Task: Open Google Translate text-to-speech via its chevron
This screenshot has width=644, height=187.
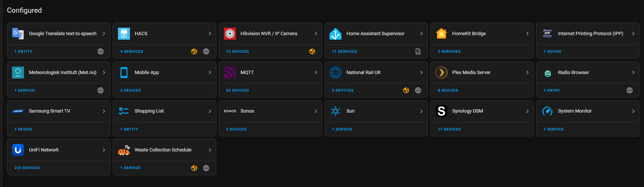Action: coord(104,34)
